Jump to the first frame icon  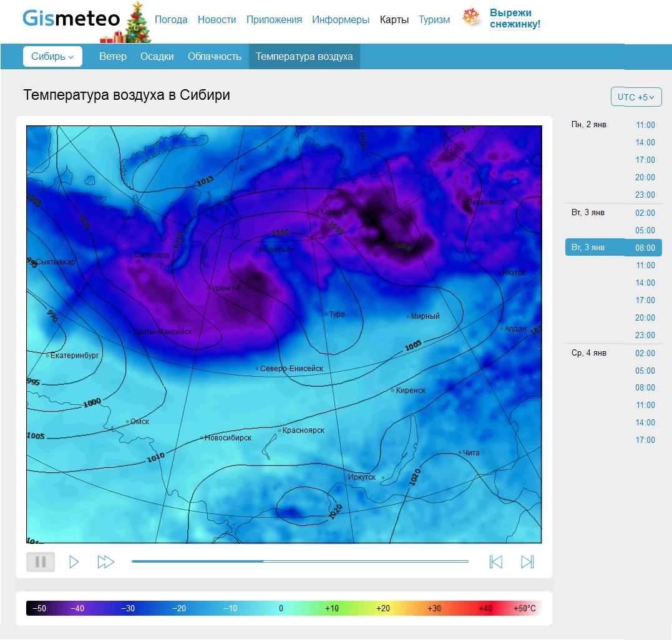[496, 562]
